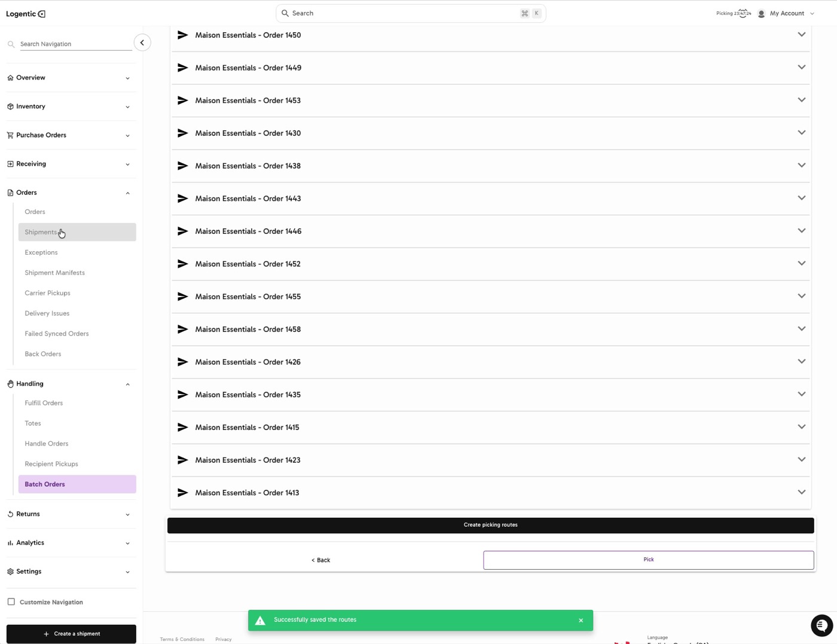Viewport: 837px width, 644px height.
Task: Click the Picking timer status indicator
Action: coord(734,13)
